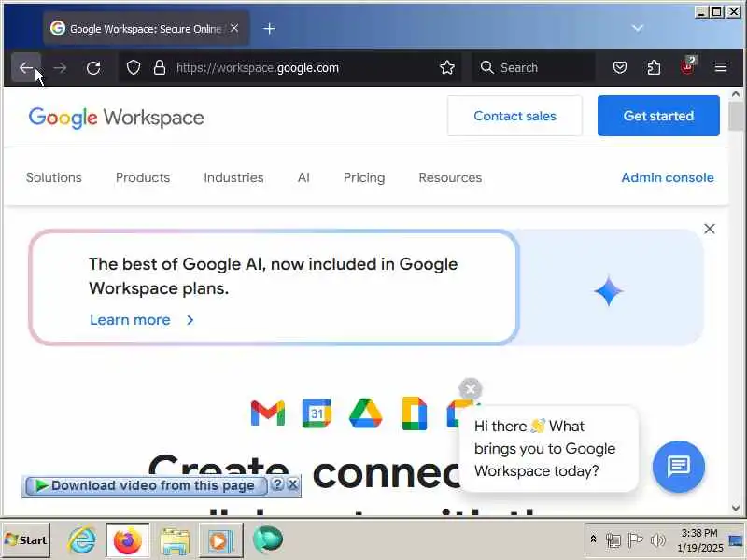Close the chat greeting popup
The image size is (747, 560).
471,389
